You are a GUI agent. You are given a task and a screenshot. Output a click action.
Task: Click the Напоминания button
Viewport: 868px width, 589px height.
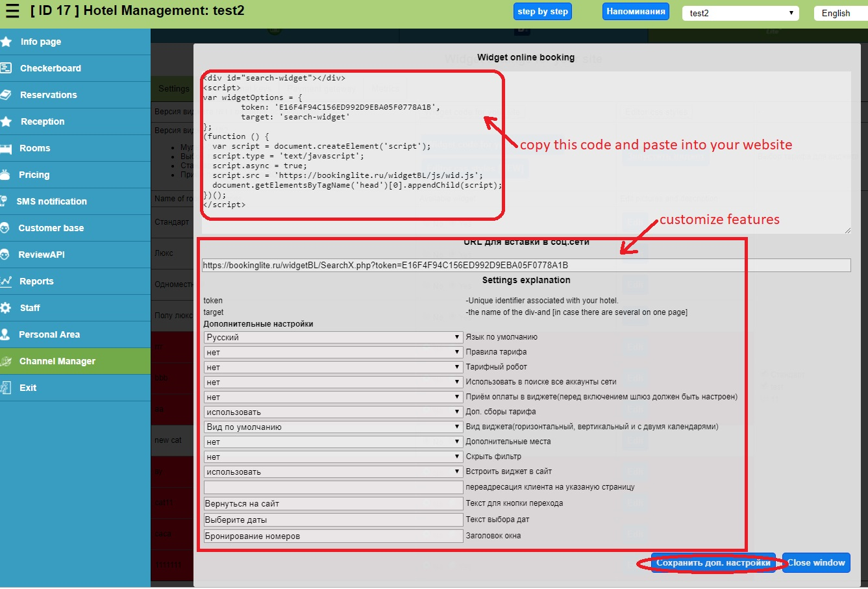click(x=636, y=12)
